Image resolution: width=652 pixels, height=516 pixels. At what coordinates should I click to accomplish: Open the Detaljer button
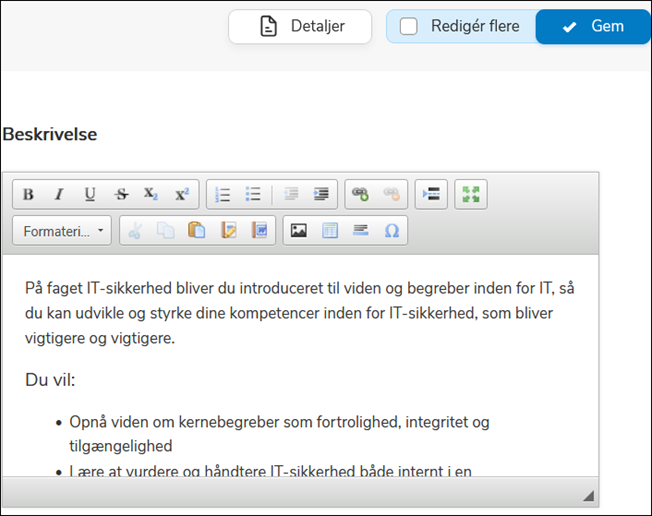coord(299,27)
